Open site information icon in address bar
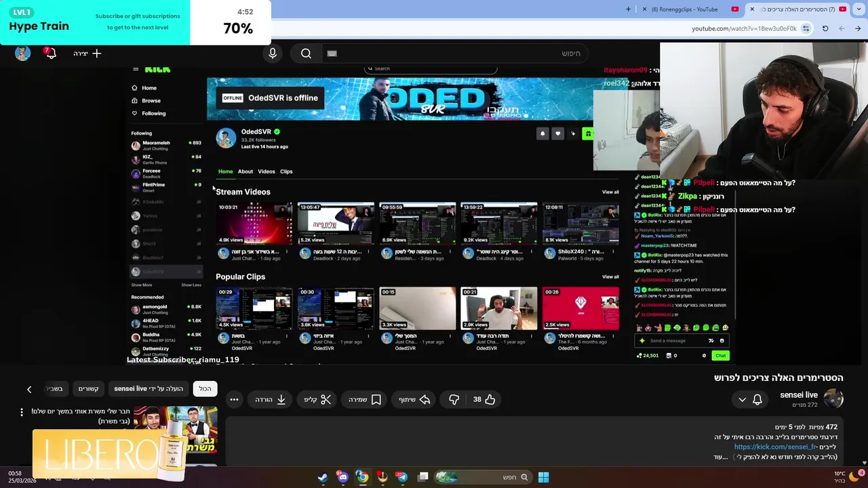The width and height of the screenshot is (868, 488). point(806,28)
